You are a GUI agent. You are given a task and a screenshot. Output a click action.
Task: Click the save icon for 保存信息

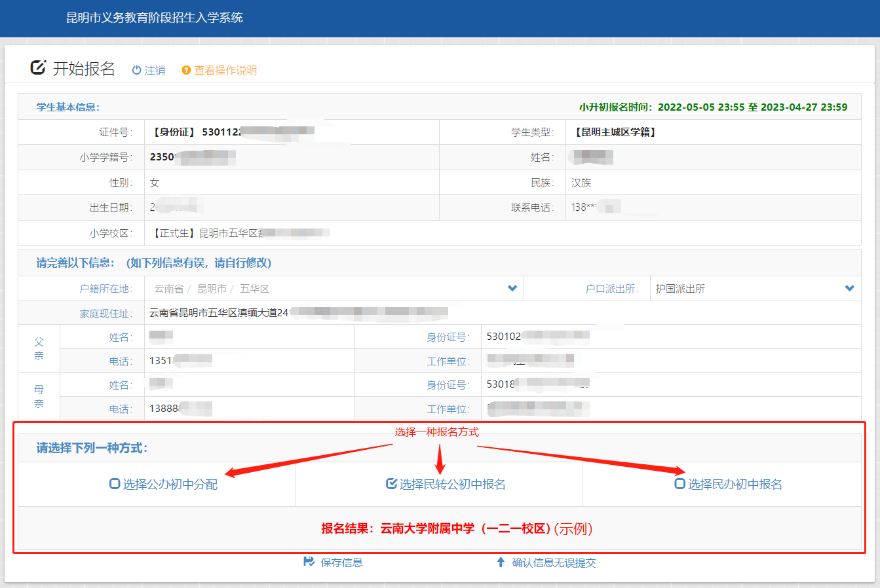(x=309, y=562)
